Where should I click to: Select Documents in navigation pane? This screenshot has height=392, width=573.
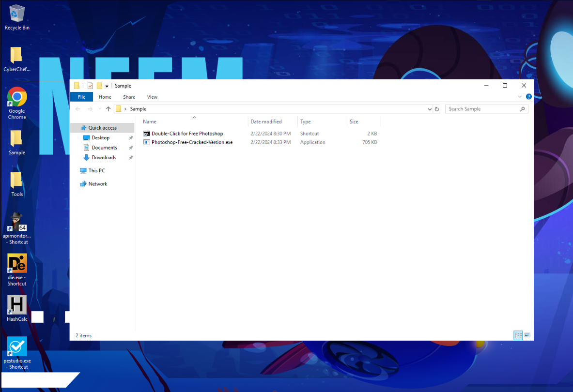(x=105, y=148)
